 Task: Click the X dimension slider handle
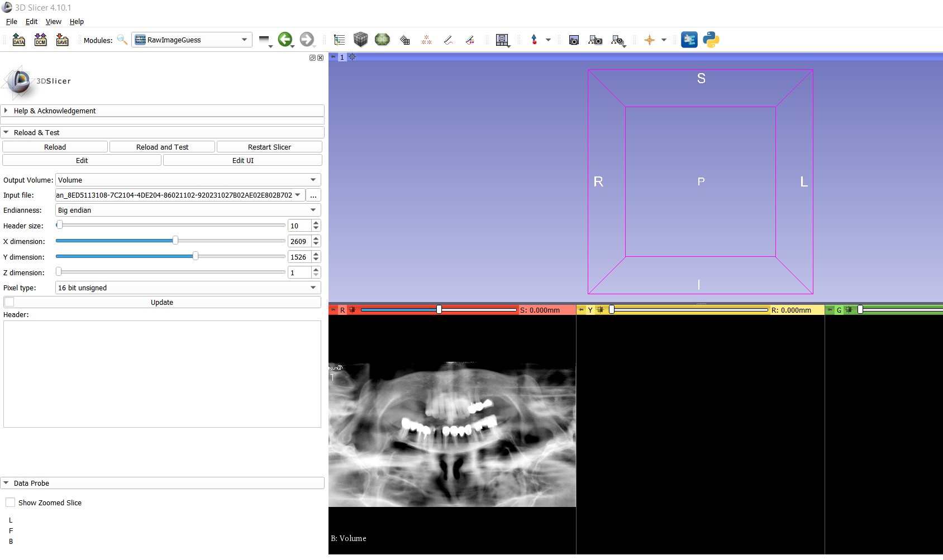(x=175, y=241)
